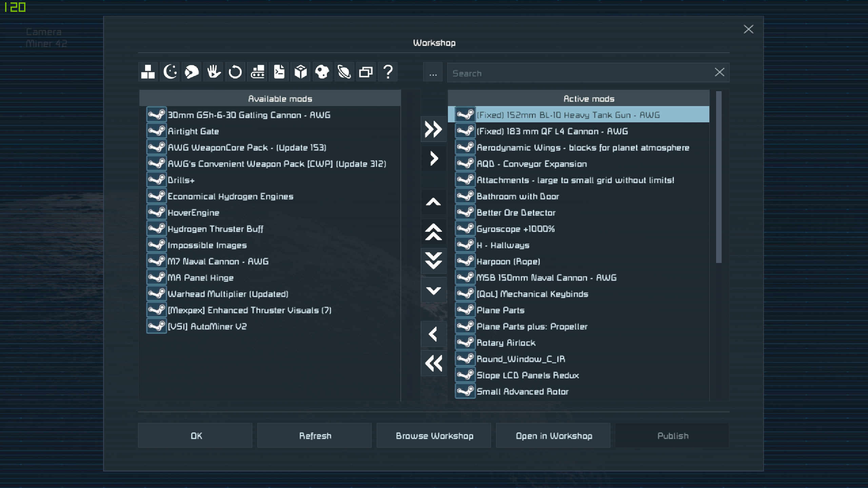Click the refresh/rotate tool icon
868x488 pixels.
tap(236, 72)
